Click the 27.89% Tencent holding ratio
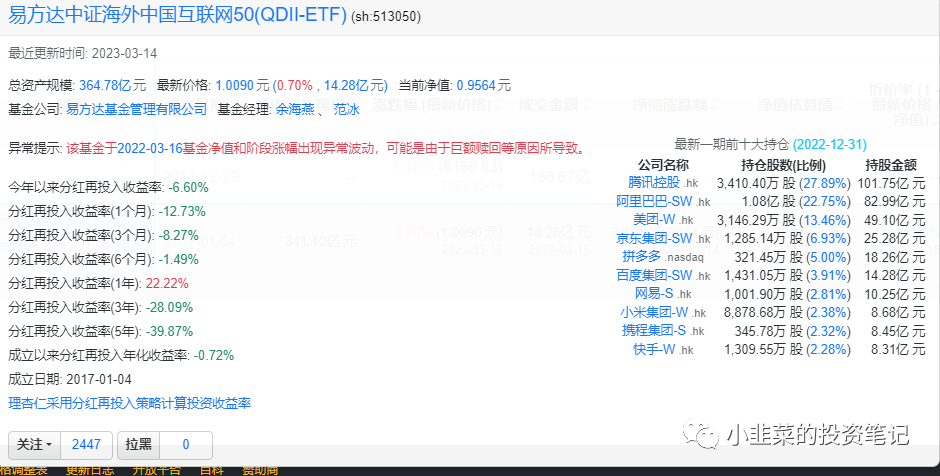 click(x=824, y=183)
